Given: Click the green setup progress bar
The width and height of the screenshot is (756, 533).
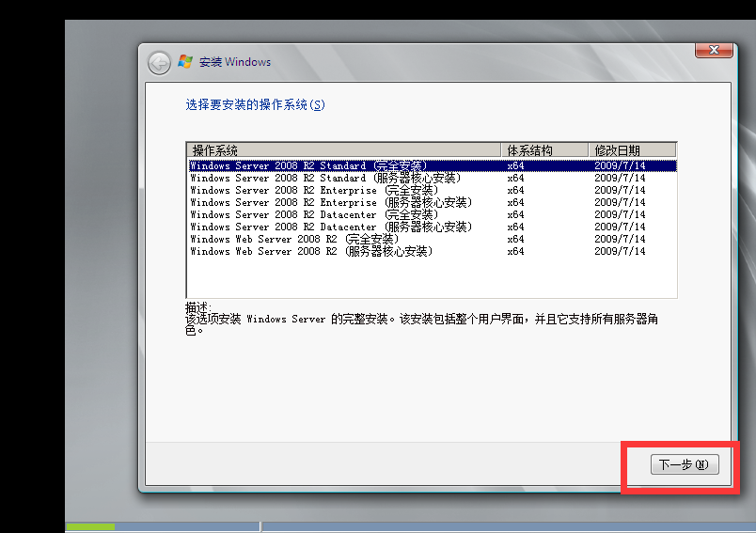Looking at the screenshot, I should (x=90, y=526).
